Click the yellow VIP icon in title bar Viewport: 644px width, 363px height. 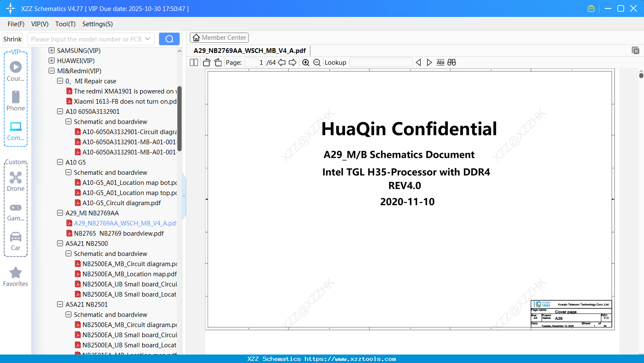[x=591, y=8]
